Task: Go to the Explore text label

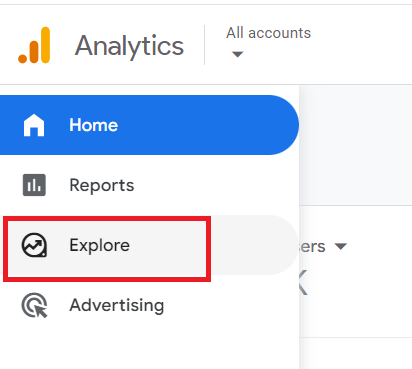Action: (99, 245)
